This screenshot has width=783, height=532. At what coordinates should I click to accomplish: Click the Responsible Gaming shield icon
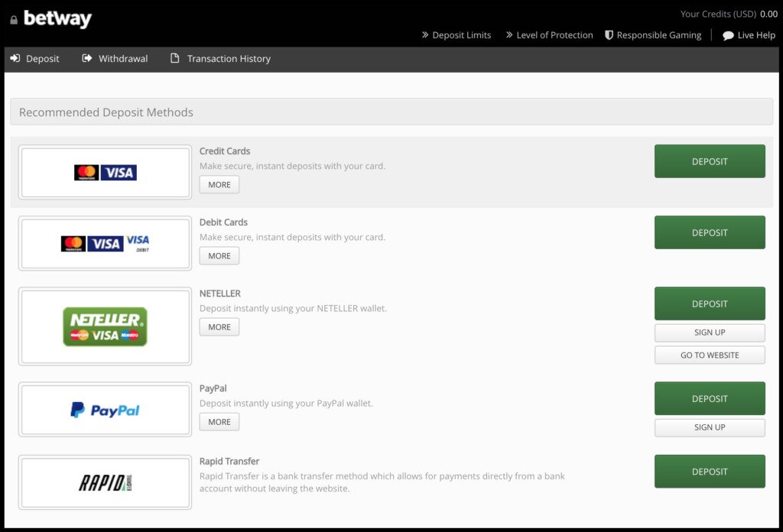(609, 35)
